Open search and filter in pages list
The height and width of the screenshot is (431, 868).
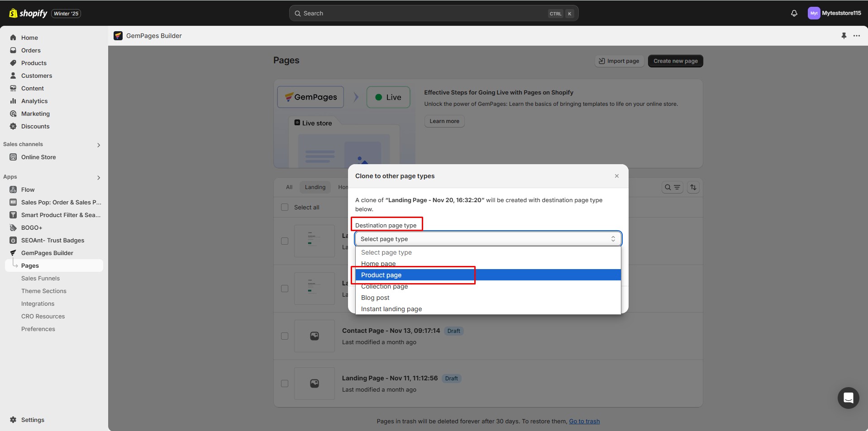click(672, 187)
